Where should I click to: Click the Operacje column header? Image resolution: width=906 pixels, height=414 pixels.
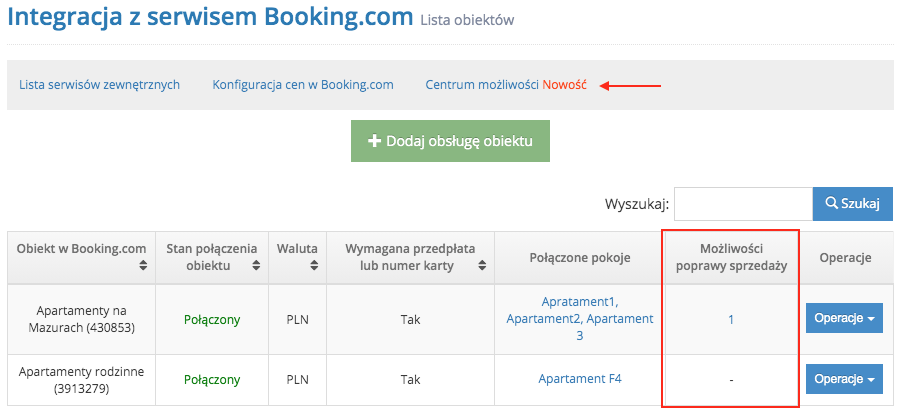(845, 258)
